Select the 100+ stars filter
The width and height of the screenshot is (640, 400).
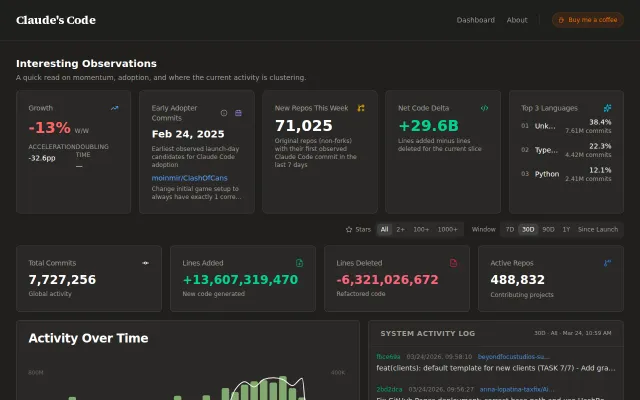point(421,229)
